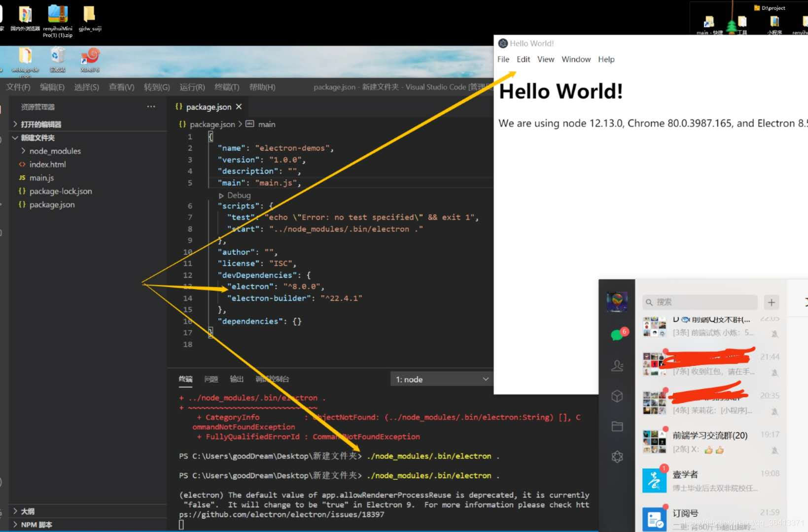Image resolution: width=808 pixels, height=532 pixels.
Task: Click the package.json breadcrumb
Action: click(212, 124)
